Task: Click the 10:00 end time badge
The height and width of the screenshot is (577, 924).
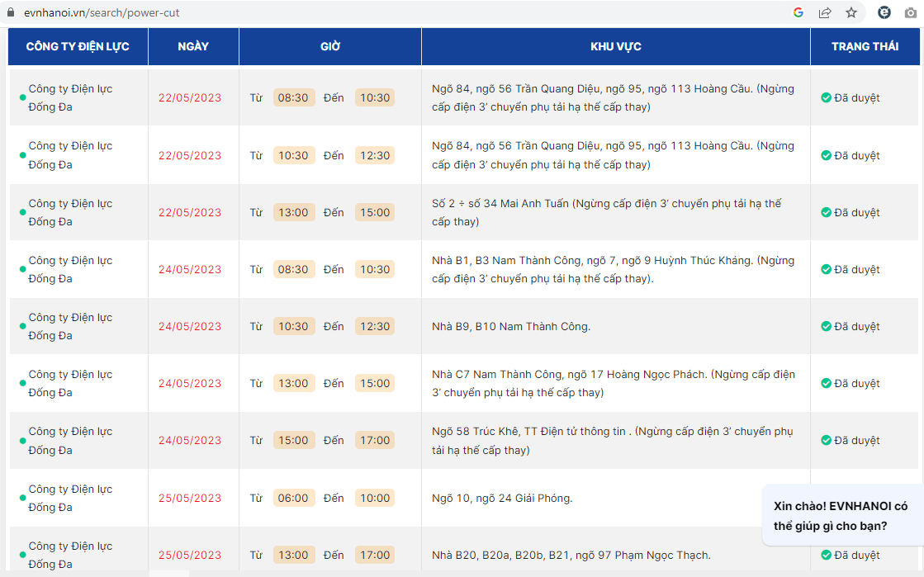Action: click(x=374, y=498)
